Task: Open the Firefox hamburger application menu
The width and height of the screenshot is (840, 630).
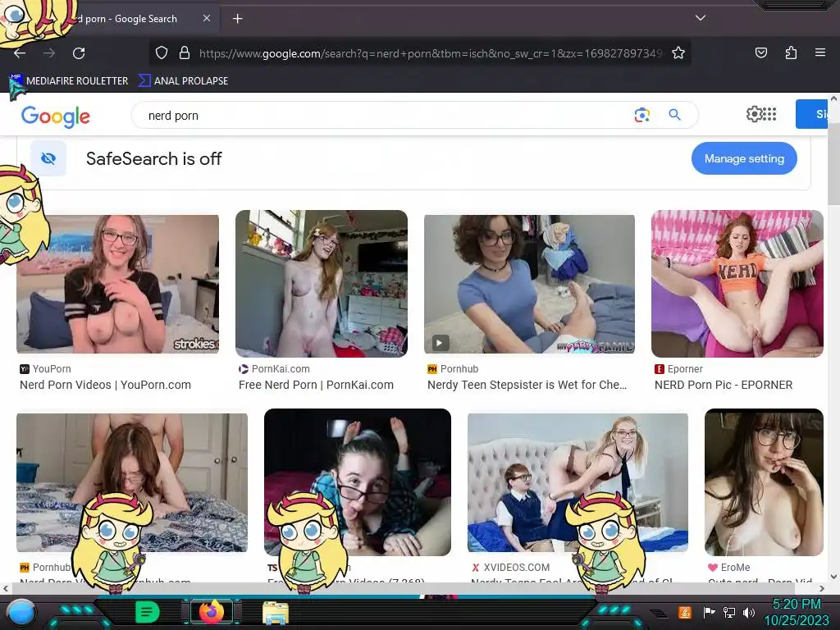Action: [x=819, y=52]
